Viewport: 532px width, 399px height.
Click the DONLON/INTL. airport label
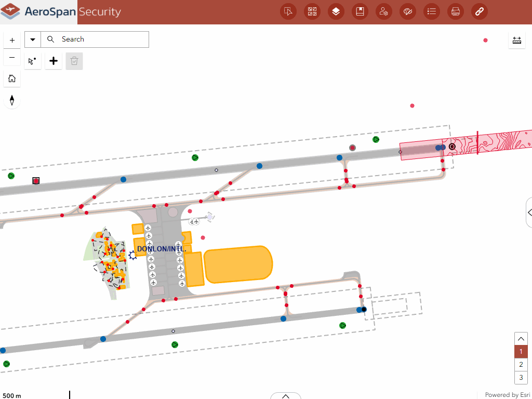pos(162,249)
